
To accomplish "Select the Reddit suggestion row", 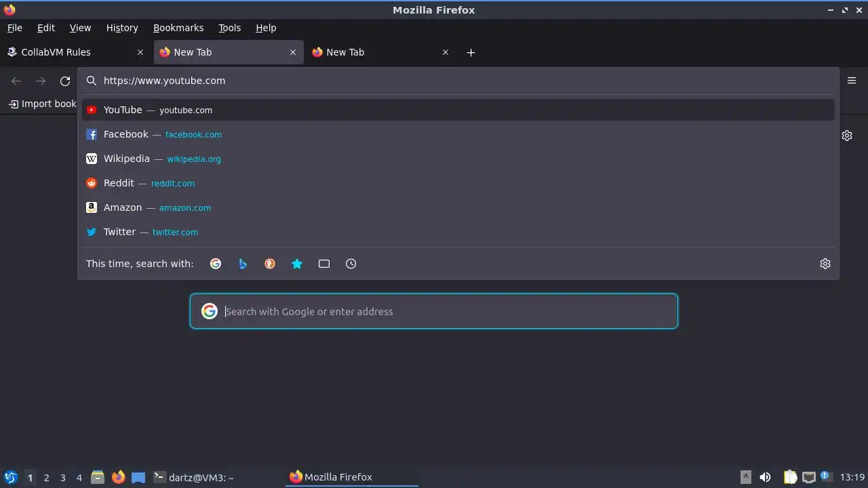I will pos(458,183).
